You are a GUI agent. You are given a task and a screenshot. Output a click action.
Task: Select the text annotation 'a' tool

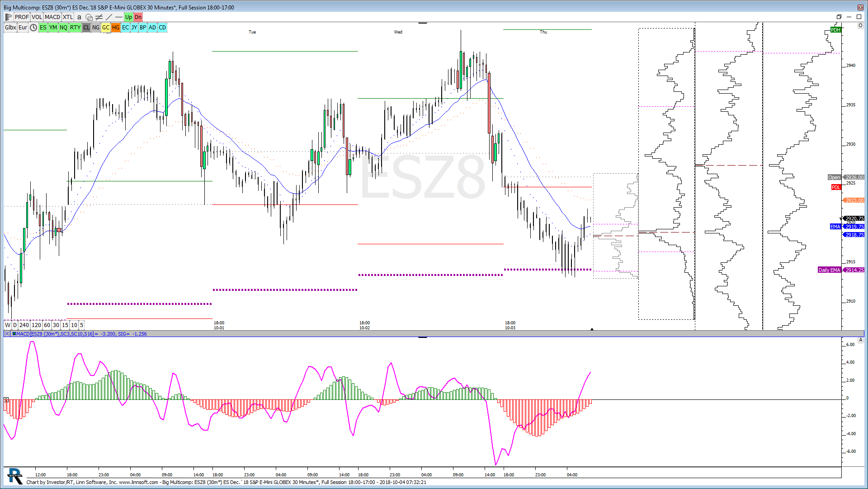(79, 17)
